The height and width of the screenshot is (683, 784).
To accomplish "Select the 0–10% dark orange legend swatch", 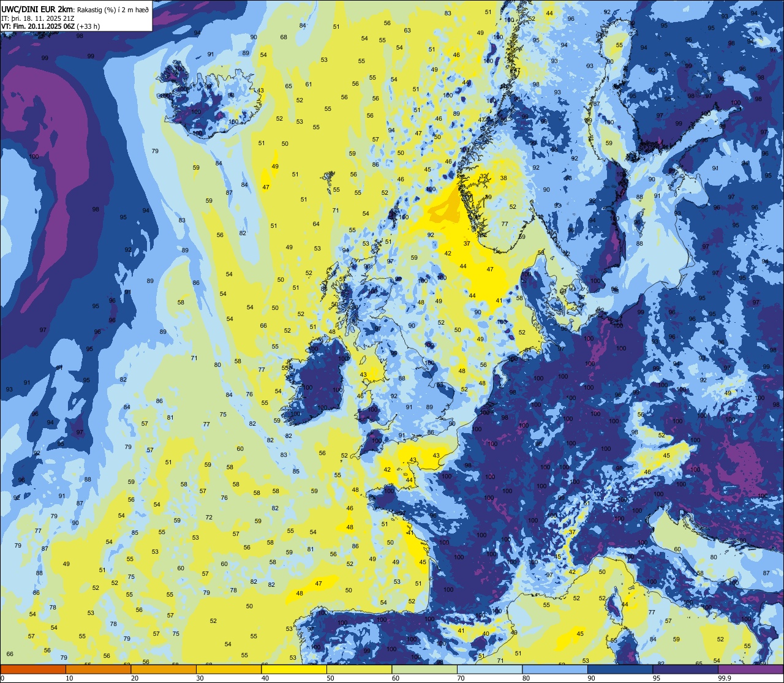I will click(x=33, y=670).
